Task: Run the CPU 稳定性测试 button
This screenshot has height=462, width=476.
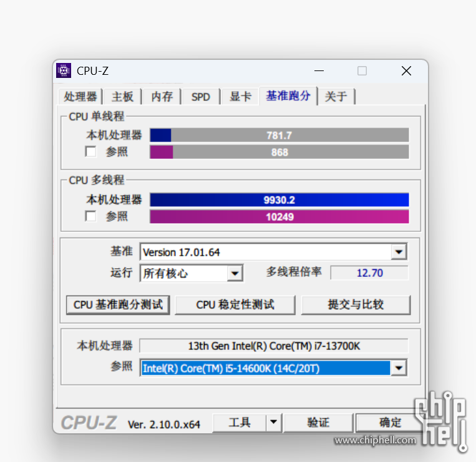Action: [235, 305]
